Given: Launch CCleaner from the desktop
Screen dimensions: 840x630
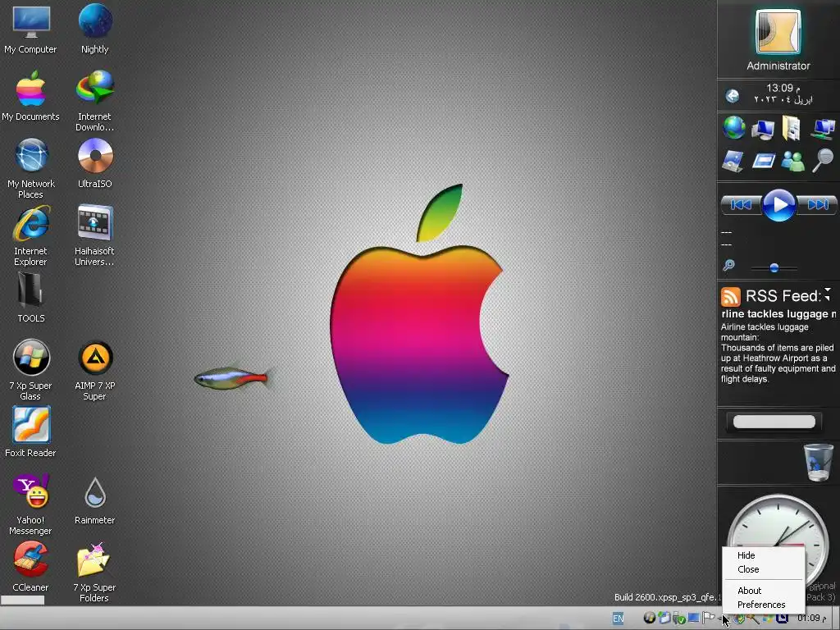Looking at the screenshot, I should [30, 567].
